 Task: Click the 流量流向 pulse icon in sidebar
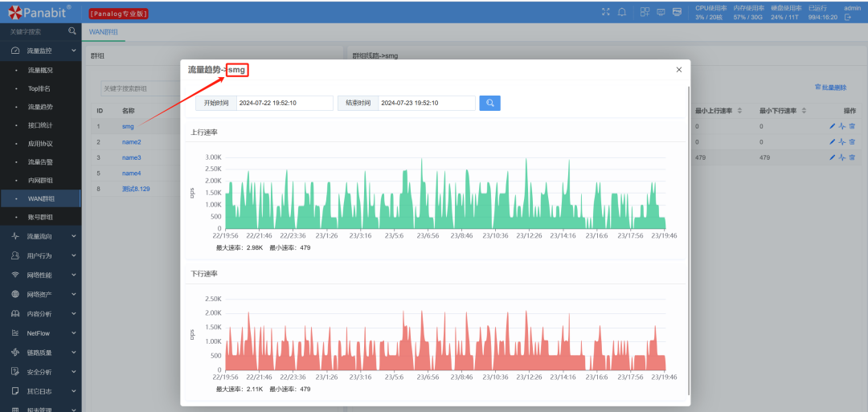point(15,236)
